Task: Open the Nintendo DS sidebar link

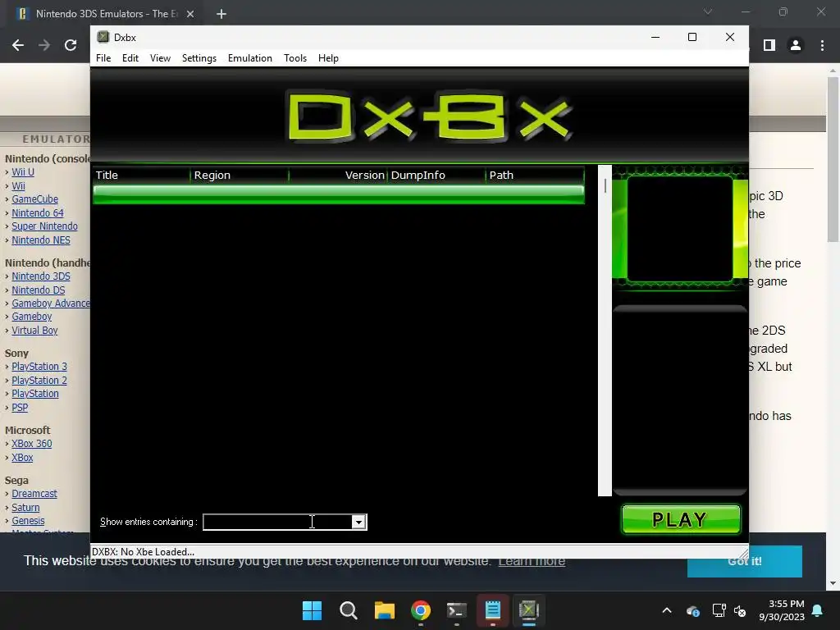Action: pos(38,290)
